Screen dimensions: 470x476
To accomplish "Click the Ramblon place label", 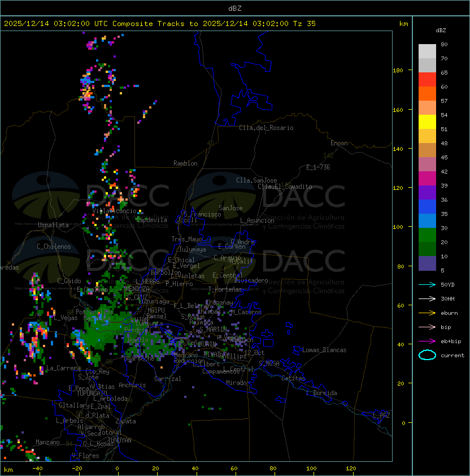I will pyautogui.click(x=185, y=163).
